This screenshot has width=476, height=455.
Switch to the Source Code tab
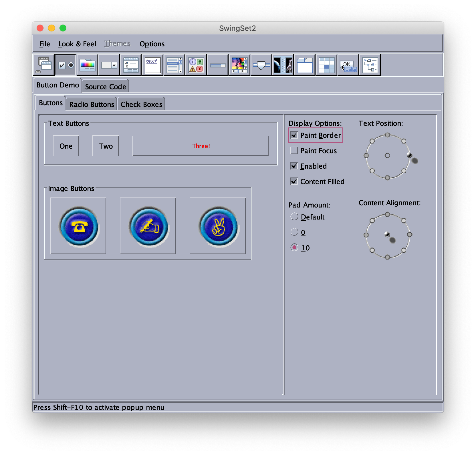[105, 87]
